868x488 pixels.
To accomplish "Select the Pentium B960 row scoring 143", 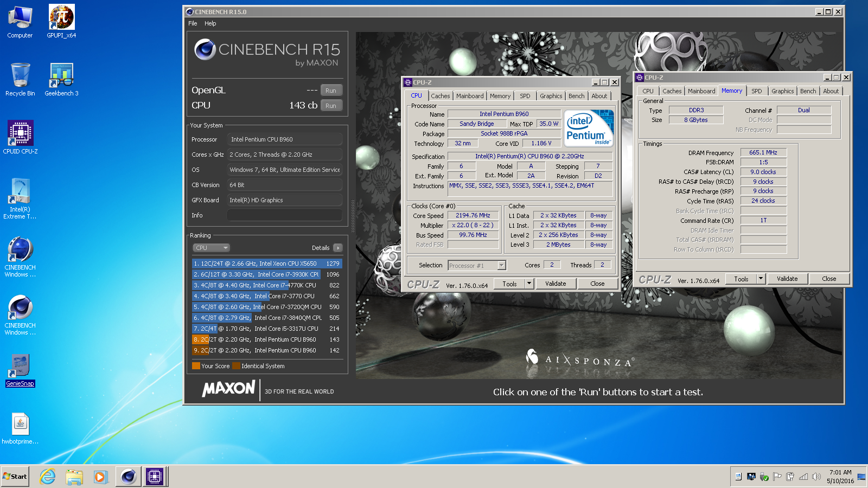I will [267, 339].
